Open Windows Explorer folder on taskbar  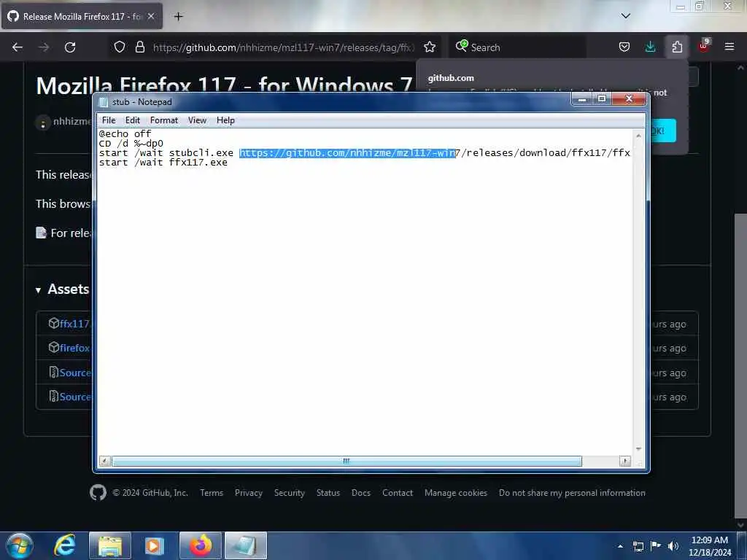[110, 545]
